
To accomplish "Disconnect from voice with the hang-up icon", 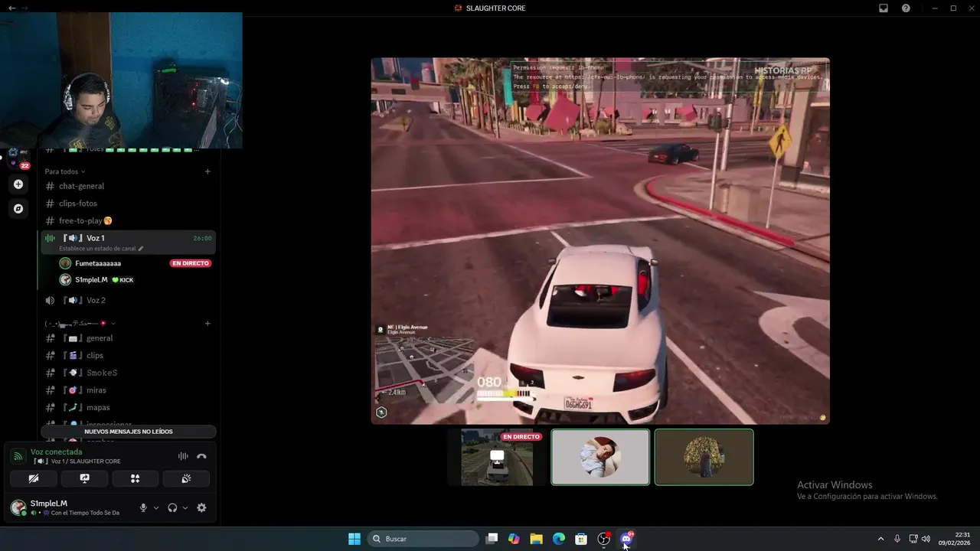I will pyautogui.click(x=201, y=456).
